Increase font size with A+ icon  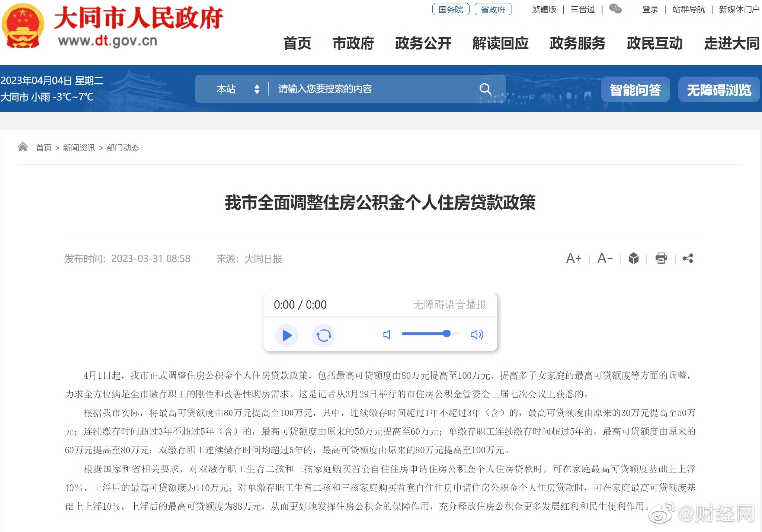tap(573, 258)
